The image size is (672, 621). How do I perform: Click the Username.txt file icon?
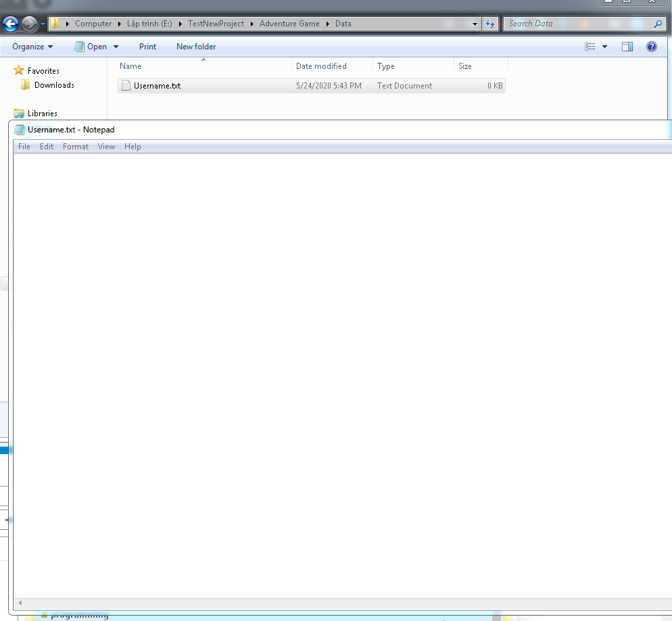click(x=125, y=86)
